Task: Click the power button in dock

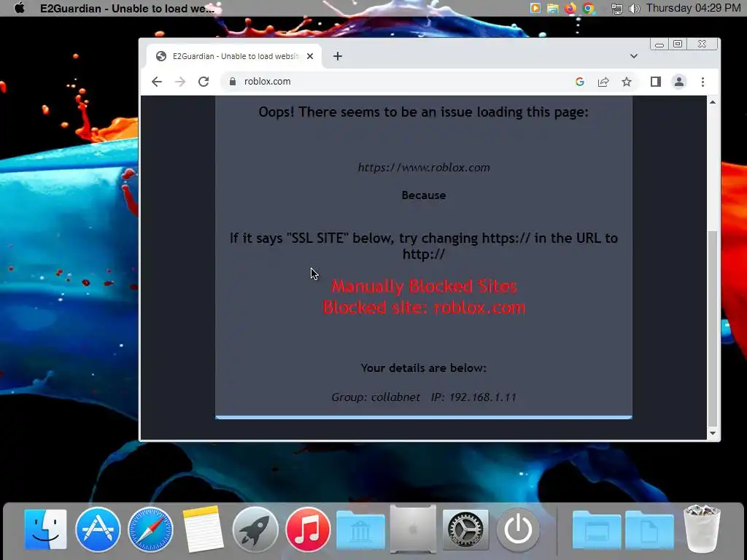Action: point(518,529)
